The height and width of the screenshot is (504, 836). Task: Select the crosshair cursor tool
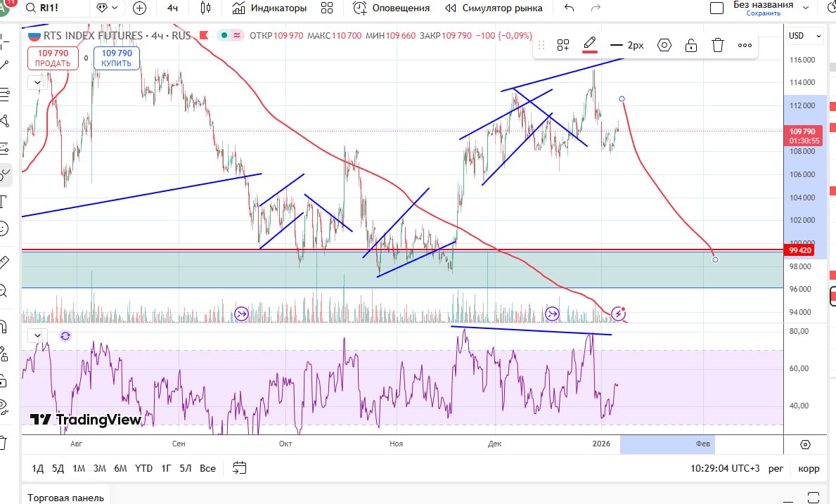point(4,41)
